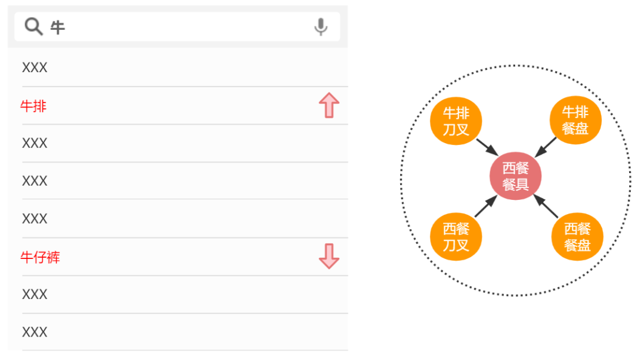Viewport: 644px width, 358px height.
Task: Click the 西餐刀叉 orange node
Action: tap(456, 237)
